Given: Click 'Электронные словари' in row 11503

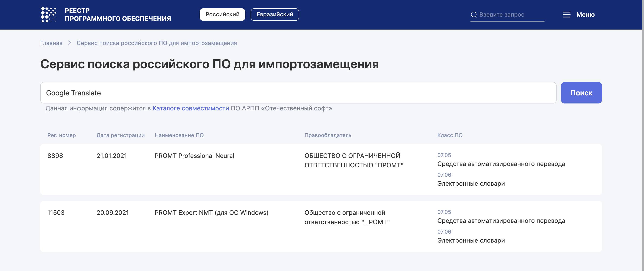Looking at the screenshot, I should pyautogui.click(x=471, y=241).
